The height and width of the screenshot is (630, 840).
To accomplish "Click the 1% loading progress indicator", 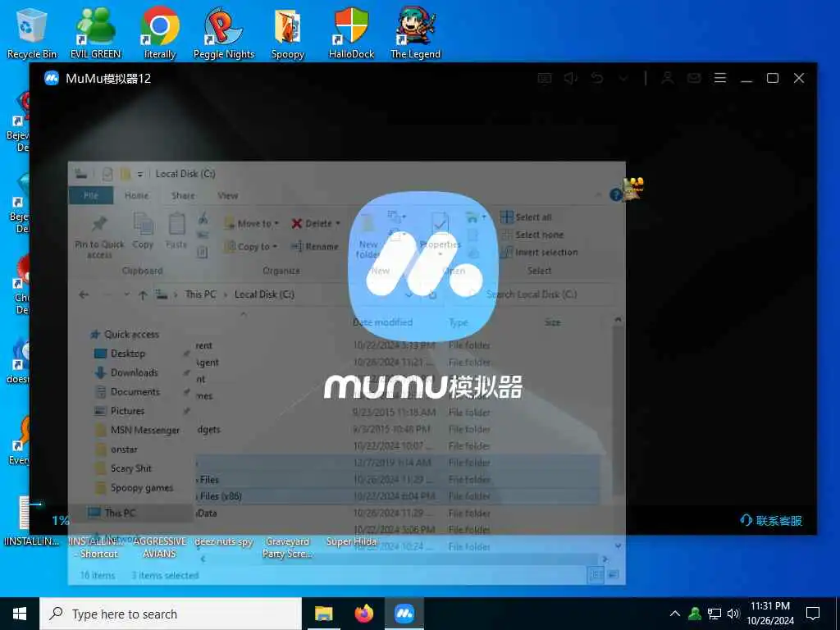I will click(61, 520).
